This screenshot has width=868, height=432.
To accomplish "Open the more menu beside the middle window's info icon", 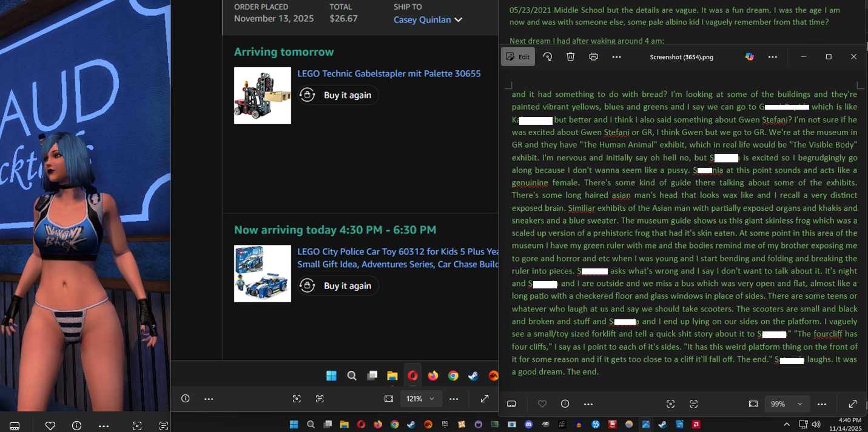I will [209, 399].
